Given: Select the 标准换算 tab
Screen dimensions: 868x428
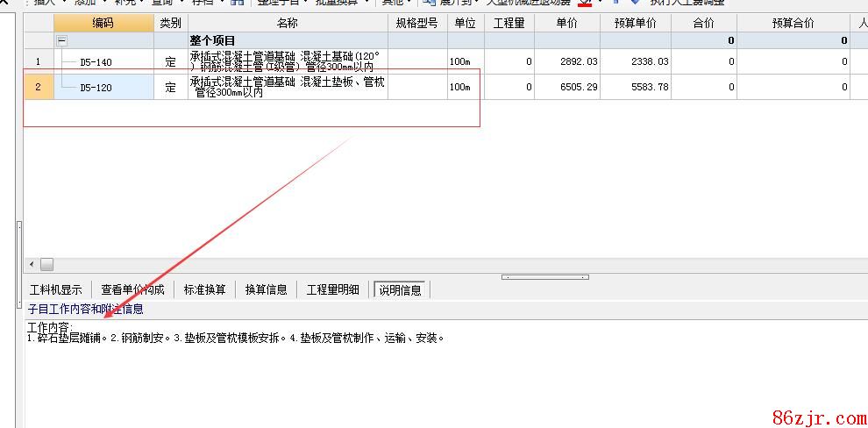Looking at the screenshot, I should (204, 289).
